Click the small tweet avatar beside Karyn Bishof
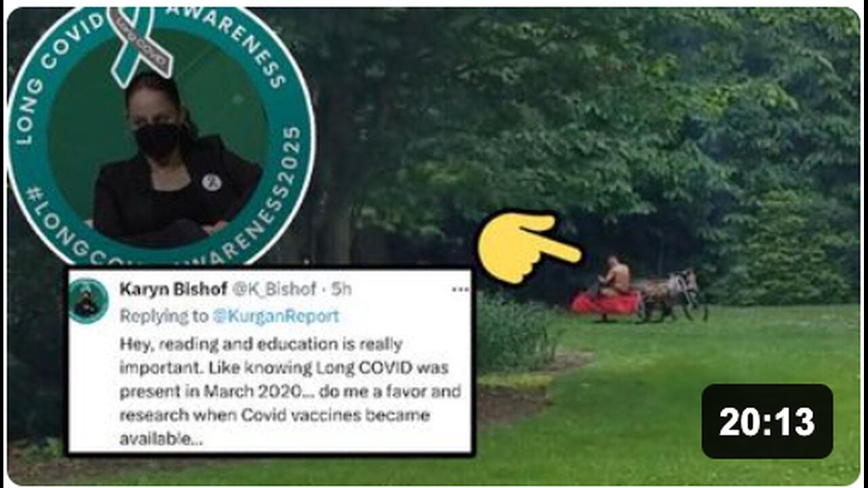The image size is (868, 488). click(88, 301)
